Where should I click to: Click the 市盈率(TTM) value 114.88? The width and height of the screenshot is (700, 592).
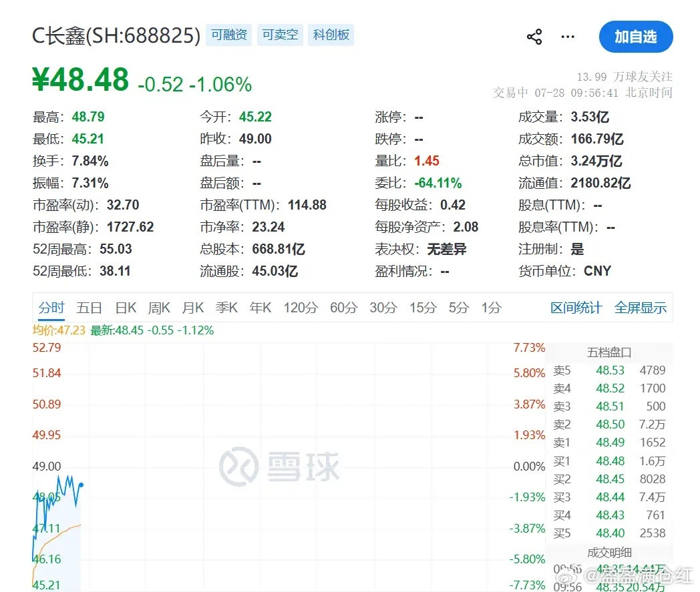[x=307, y=205]
